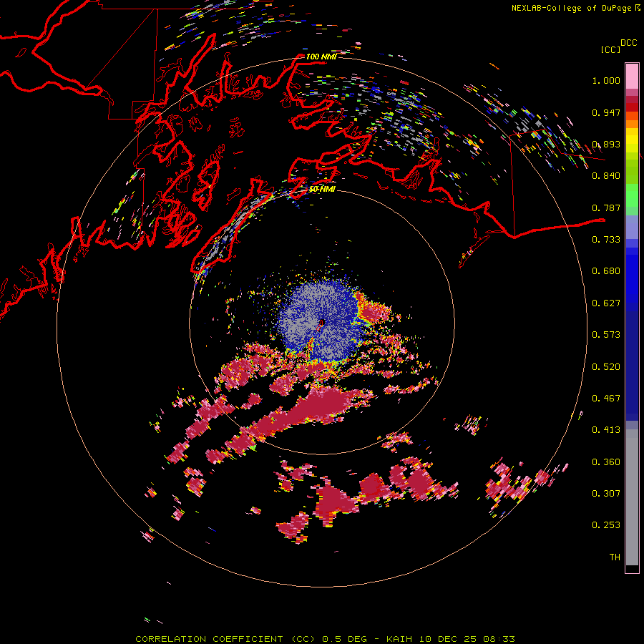644x644 pixels.
Task: Click the 0.467 color scale value
Action: coord(606,398)
